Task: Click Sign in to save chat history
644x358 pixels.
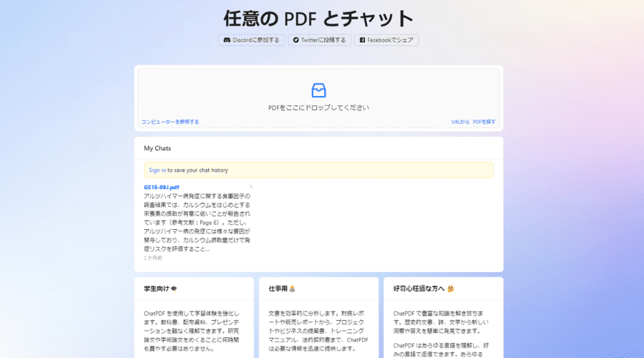Action: [x=157, y=170]
